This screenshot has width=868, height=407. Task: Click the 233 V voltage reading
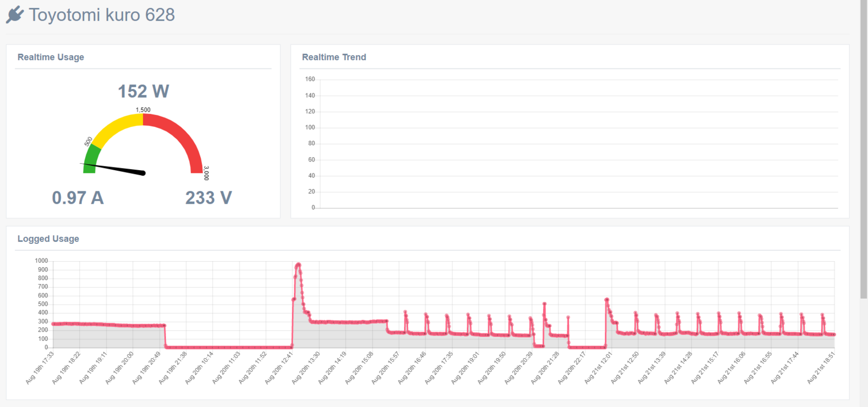tap(208, 198)
